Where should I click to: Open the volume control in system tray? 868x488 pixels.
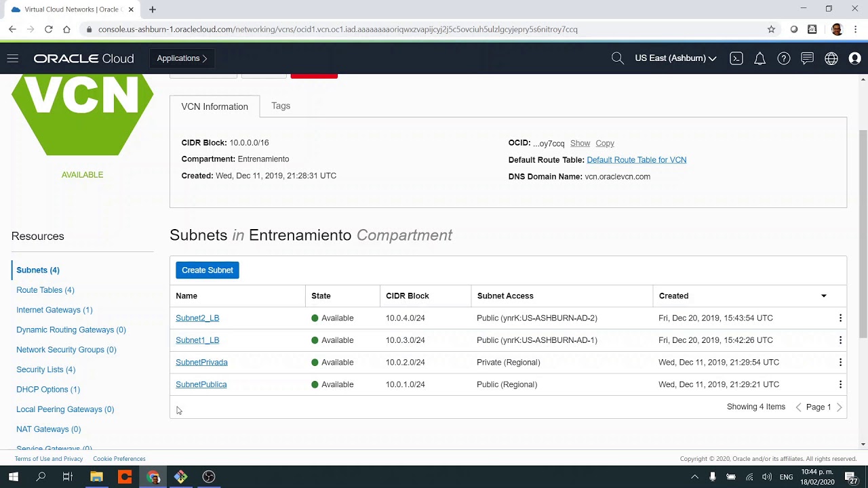pyautogui.click(x=767, y=477)
